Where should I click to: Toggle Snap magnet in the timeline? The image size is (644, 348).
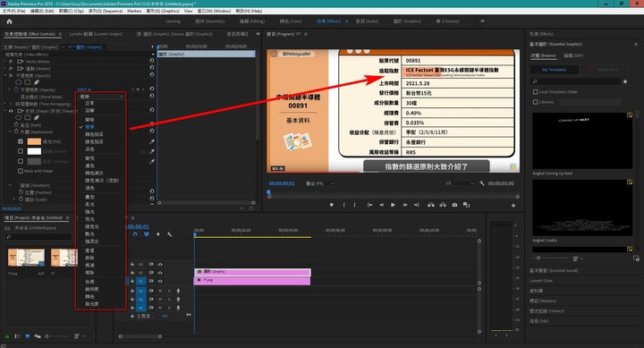pyautogui.click(x=135, y=234)
